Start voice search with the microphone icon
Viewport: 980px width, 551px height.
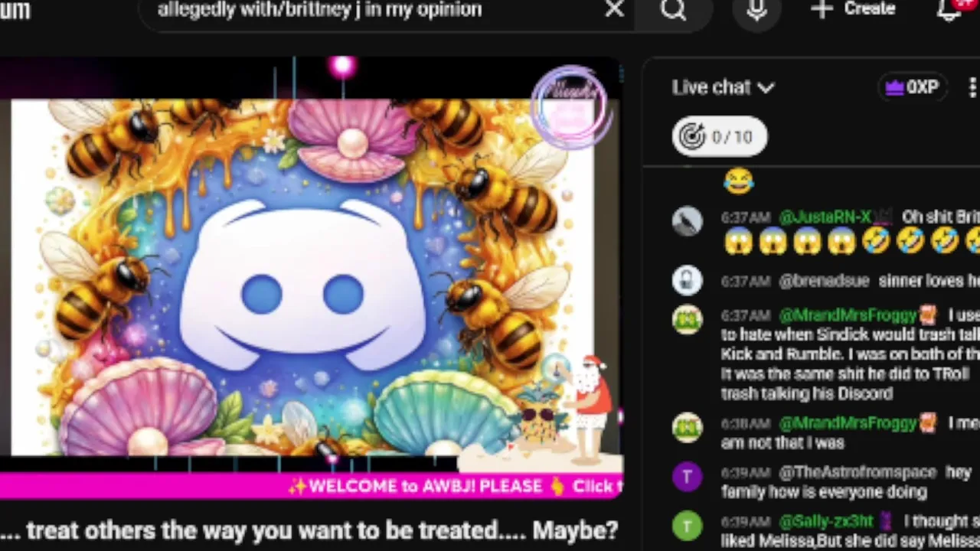pos(756,9)
